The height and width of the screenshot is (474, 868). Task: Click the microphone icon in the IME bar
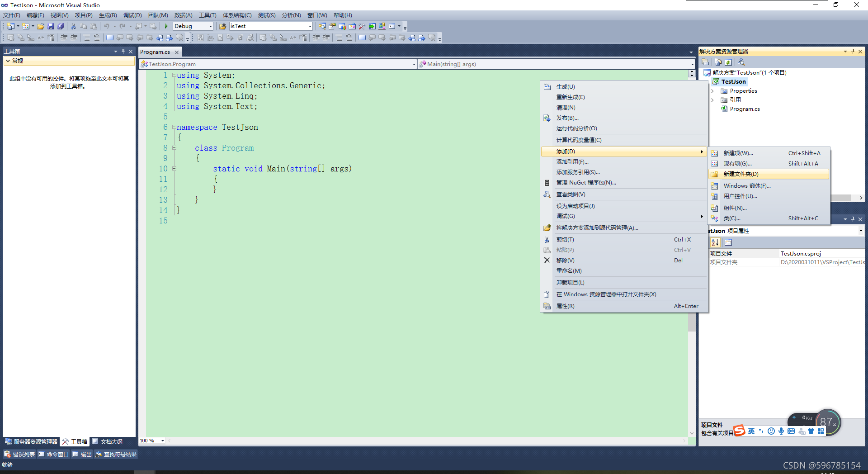click(x=781, y=431)
